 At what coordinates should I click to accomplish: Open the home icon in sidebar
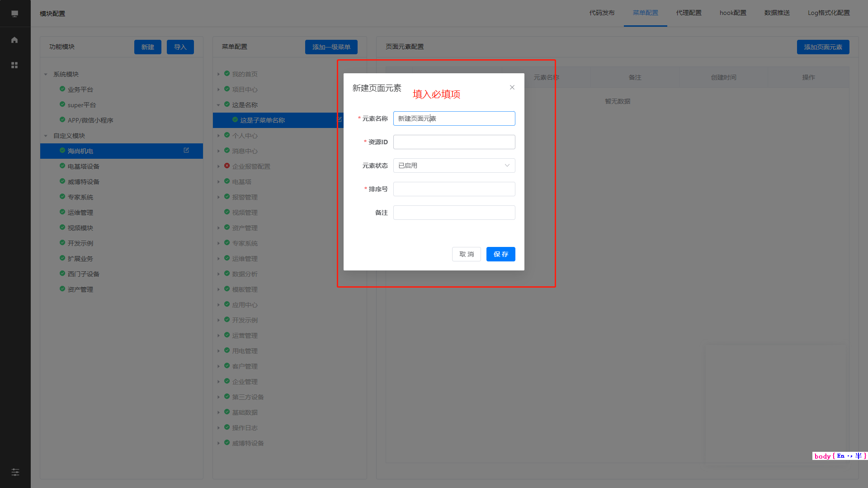[x=14, y=40]
